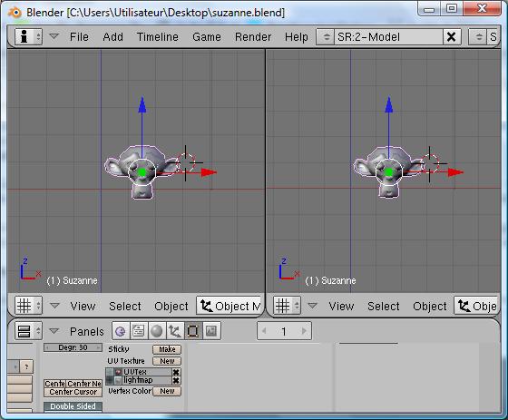Open Select menu in left viewport

pyautogui.click(x=125, y=306)
